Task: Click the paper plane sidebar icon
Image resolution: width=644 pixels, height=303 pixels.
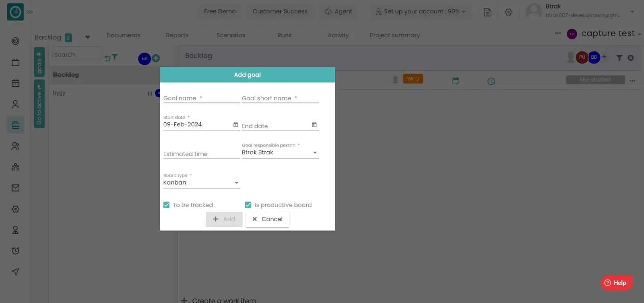Action: click(15, 272)
